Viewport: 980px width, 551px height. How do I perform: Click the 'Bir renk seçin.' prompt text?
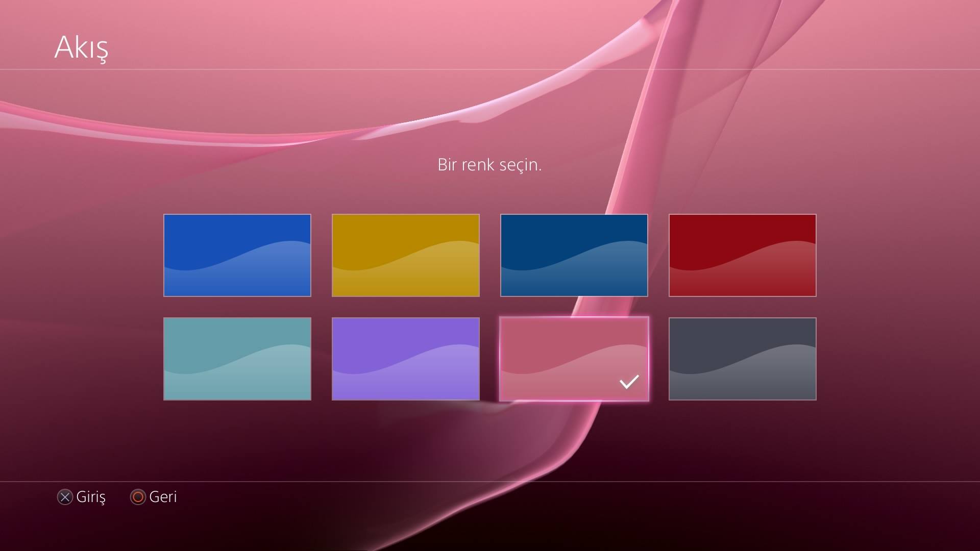coord(489,165)
